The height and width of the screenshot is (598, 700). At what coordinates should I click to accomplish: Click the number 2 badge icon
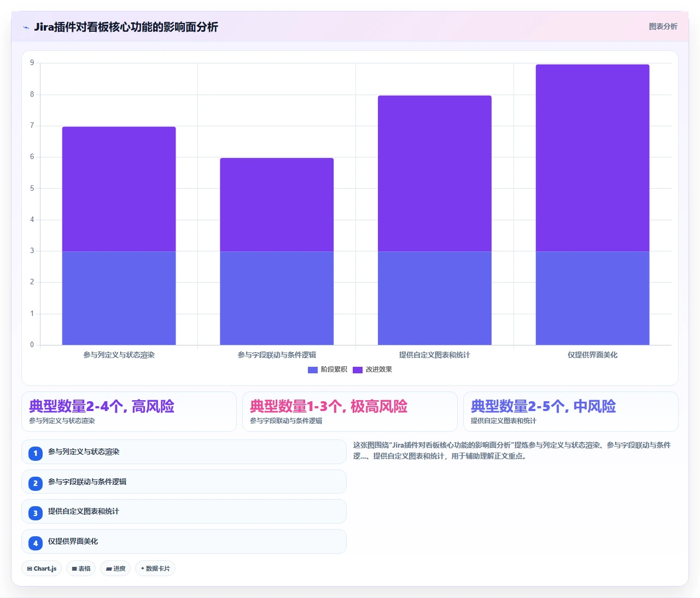coord(36,483)
